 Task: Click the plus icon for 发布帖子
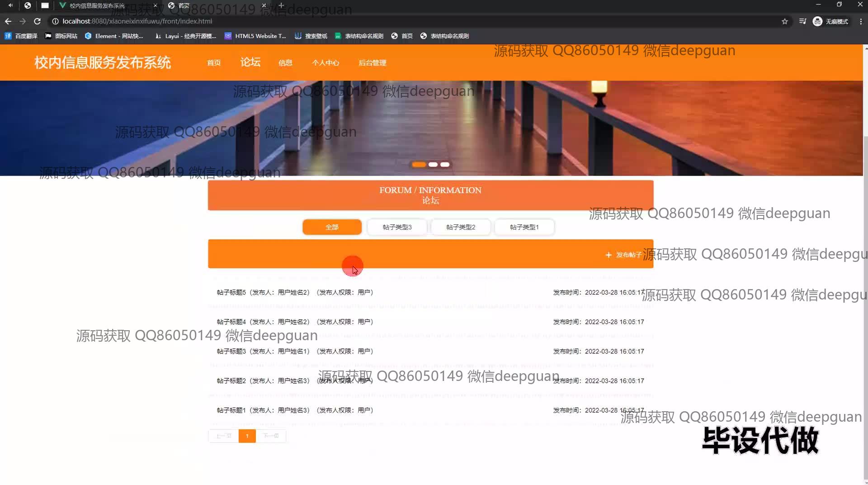[609, 255]
